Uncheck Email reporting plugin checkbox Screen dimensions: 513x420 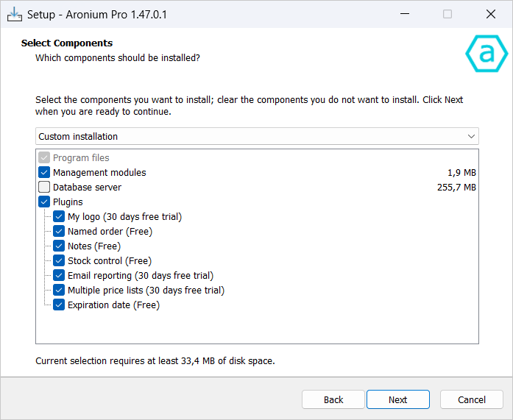59,276
